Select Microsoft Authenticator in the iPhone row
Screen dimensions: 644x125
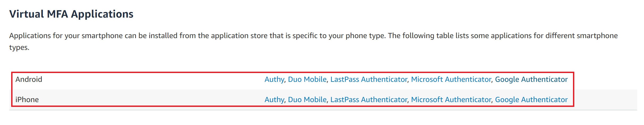tap(451, 100)
